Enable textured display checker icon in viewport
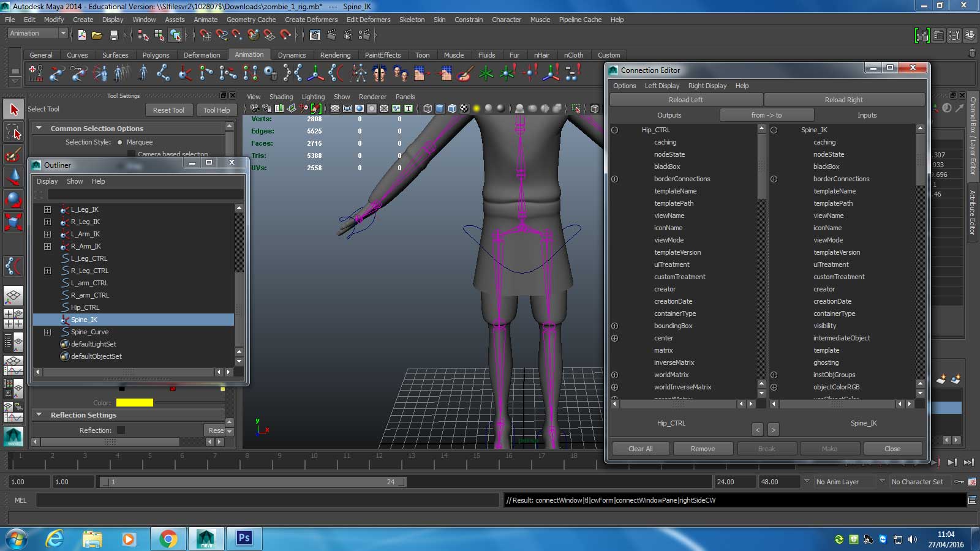This screenshot has height=551, width=980. [x=464, y=108]
